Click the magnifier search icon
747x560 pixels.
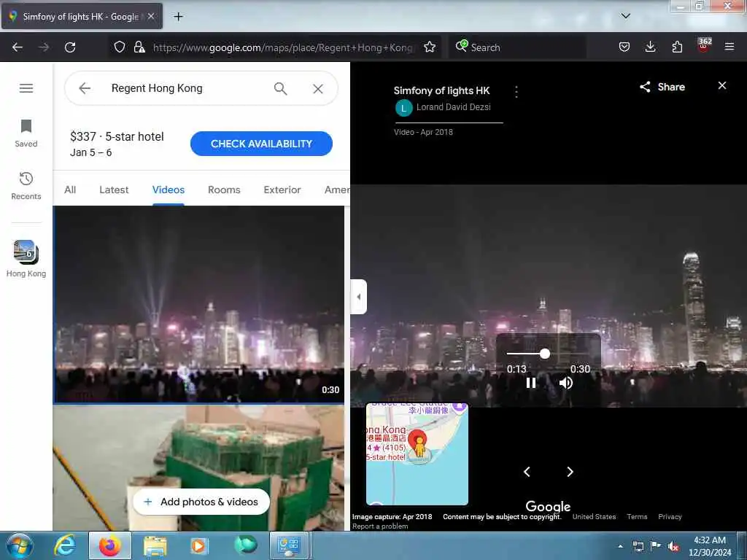[x=281, y=88]
